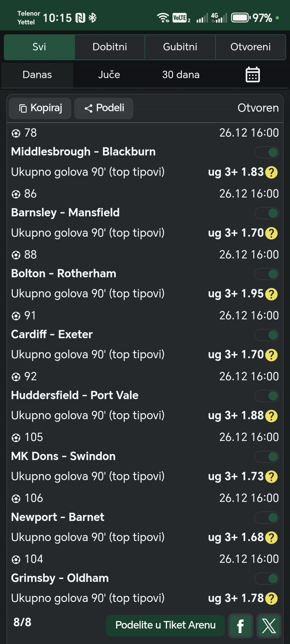Show tickets from 30 dana
Screen dimensions: 290x644
click(x=181, y=75)
